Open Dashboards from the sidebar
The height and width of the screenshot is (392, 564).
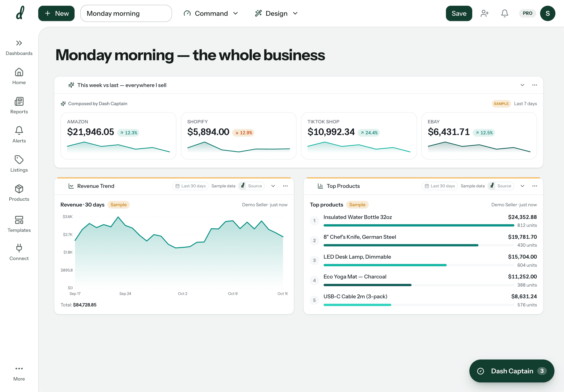click(x=19, y=48)
